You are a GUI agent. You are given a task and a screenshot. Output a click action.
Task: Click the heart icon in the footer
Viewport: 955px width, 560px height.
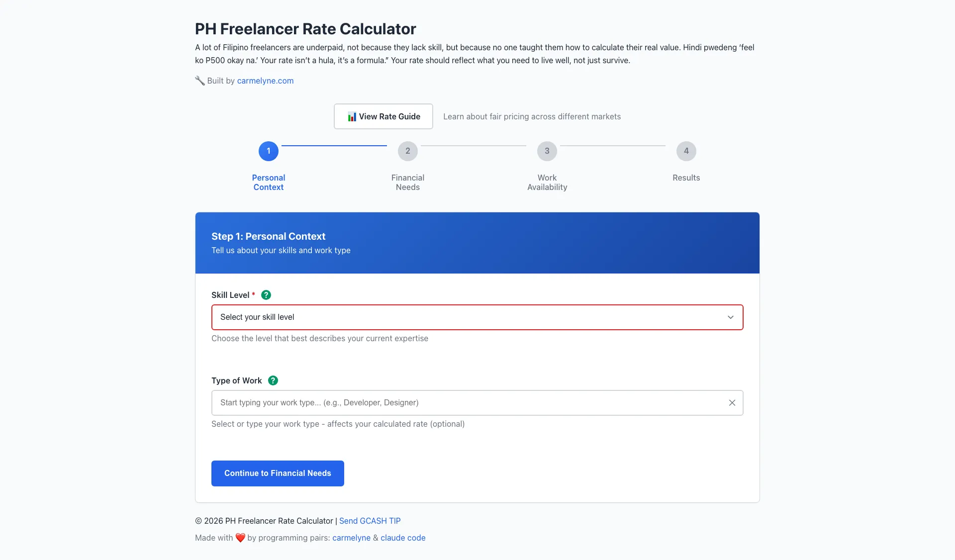click(x=240, y=538)
